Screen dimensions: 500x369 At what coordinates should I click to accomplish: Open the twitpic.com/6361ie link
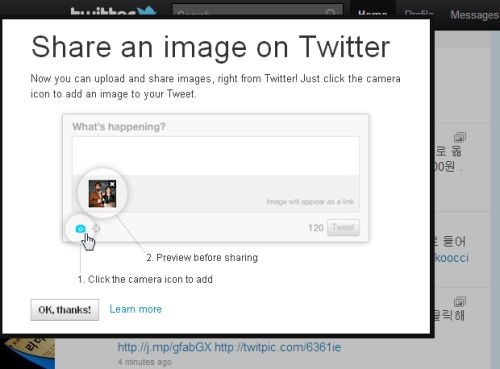278,347
